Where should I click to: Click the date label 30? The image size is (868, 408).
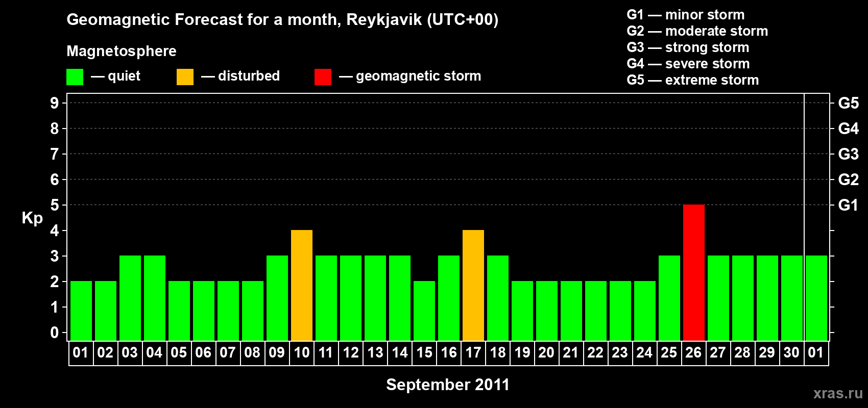point(791,353)
